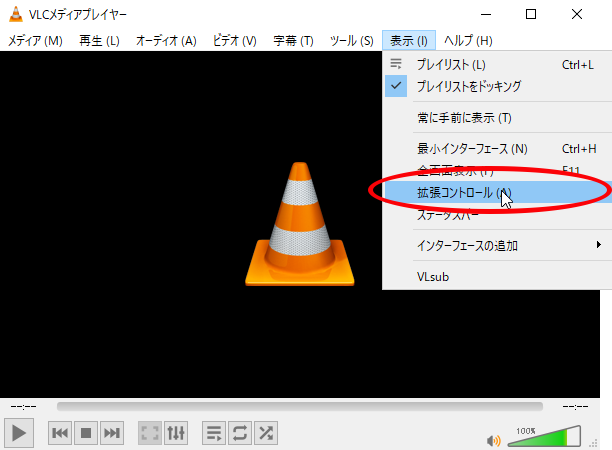Toggle fullscreen video button

click(x=150, y=433)
